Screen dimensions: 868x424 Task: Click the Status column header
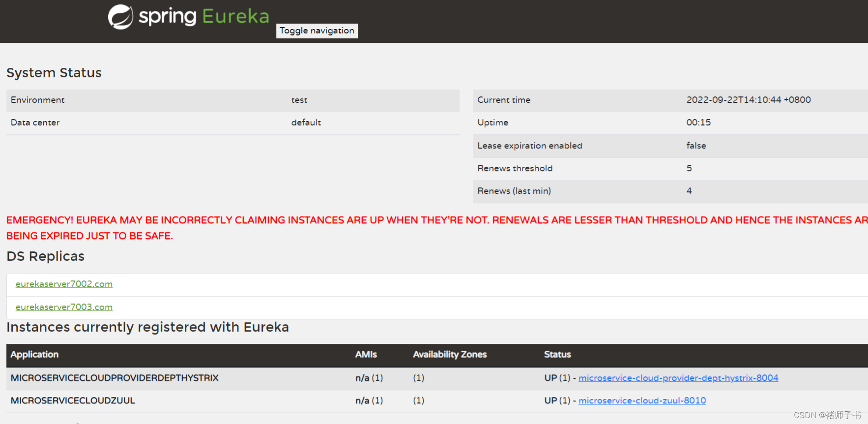557,355
